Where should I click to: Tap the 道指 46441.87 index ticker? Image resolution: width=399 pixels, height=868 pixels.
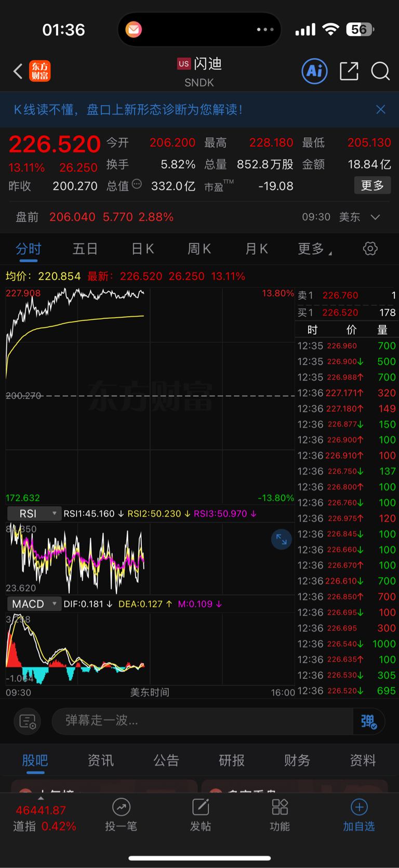pyautogui.click(x=45, y=818)
